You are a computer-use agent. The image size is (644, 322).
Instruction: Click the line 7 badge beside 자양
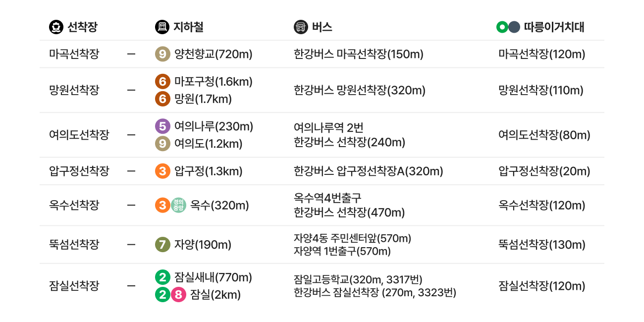[162, 244]
